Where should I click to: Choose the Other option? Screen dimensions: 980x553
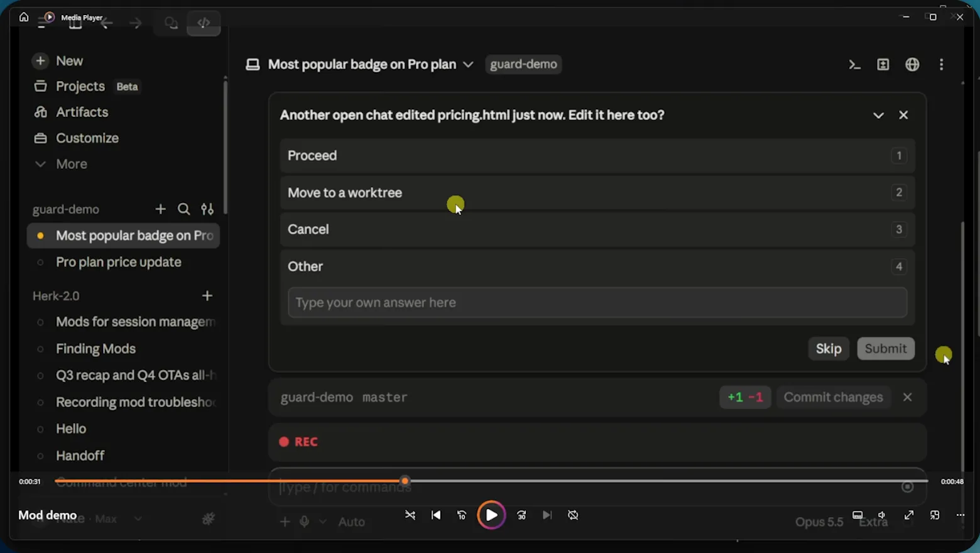[597, 266]
